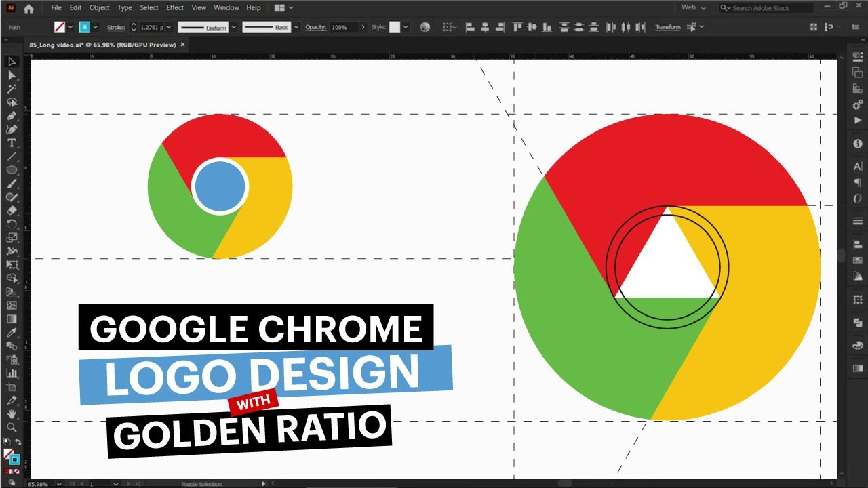Image resolution: width=868 pixels, height=488 pixels.
Task: Open the Edit menu
Action: pyautogui.click(x=75, y=7)
